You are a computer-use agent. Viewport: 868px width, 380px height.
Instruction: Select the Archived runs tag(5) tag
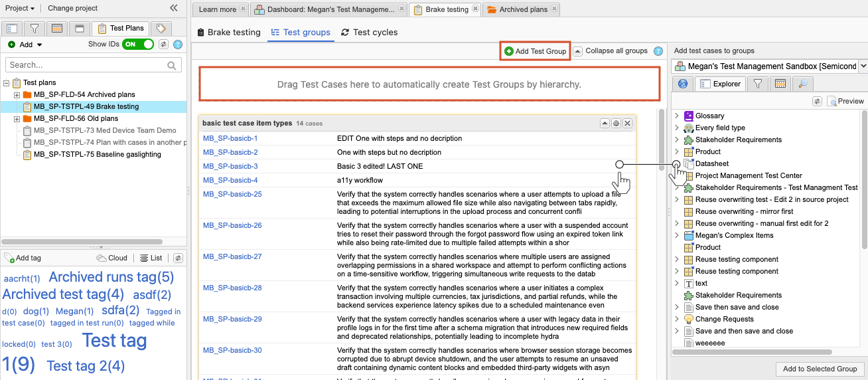click(111, 277)
